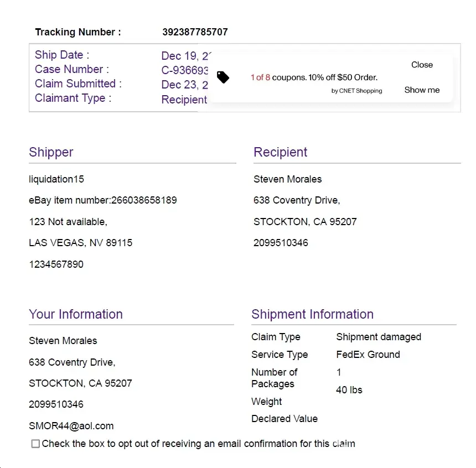Click the '1 of 8' coupons counter
This screenshot has width=476, height=468.
coord(260,77)
